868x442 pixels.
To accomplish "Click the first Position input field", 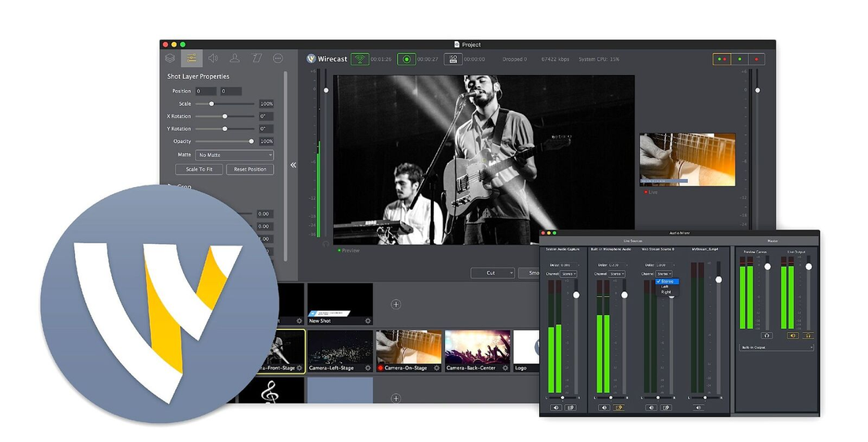I will pyautogui.click(x=205, y=91).
